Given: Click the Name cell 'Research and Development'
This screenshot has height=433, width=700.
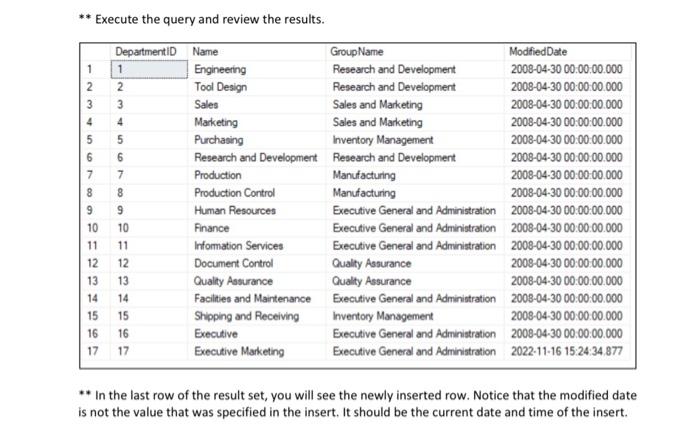Looking at the screenshot, I should pyautogui.click(x=257, y=158).
